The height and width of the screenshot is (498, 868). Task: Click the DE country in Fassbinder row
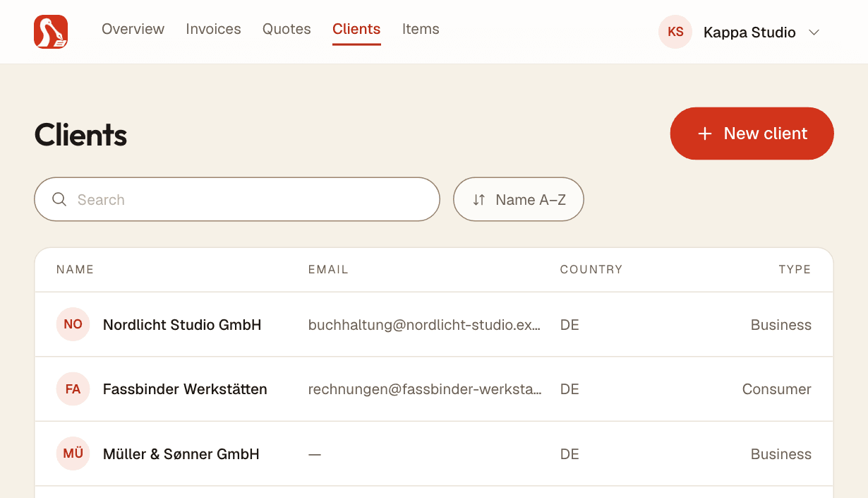[x=569, y=389]
